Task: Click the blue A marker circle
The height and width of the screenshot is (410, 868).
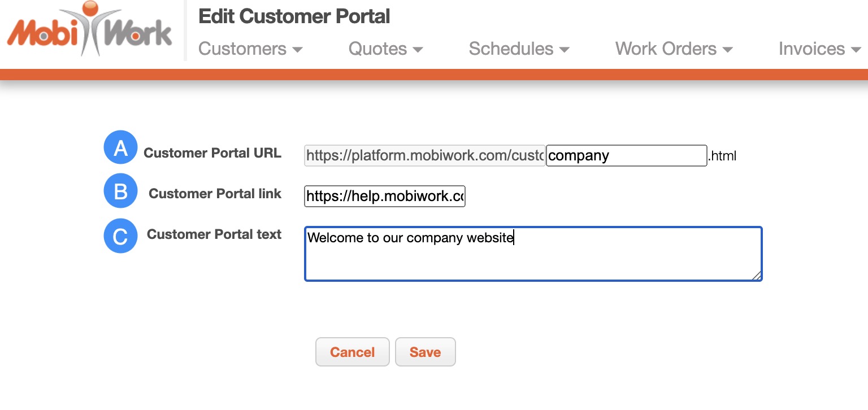Action: coord(120,148)
